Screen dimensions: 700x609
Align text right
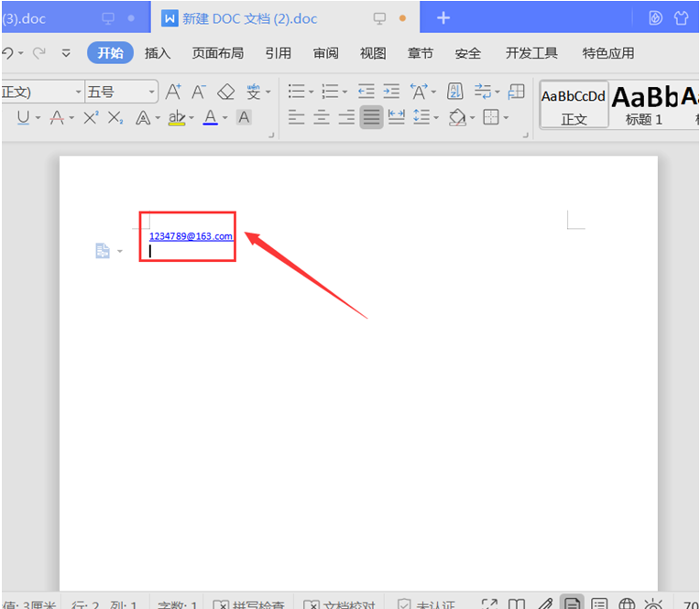pos(346,117)
